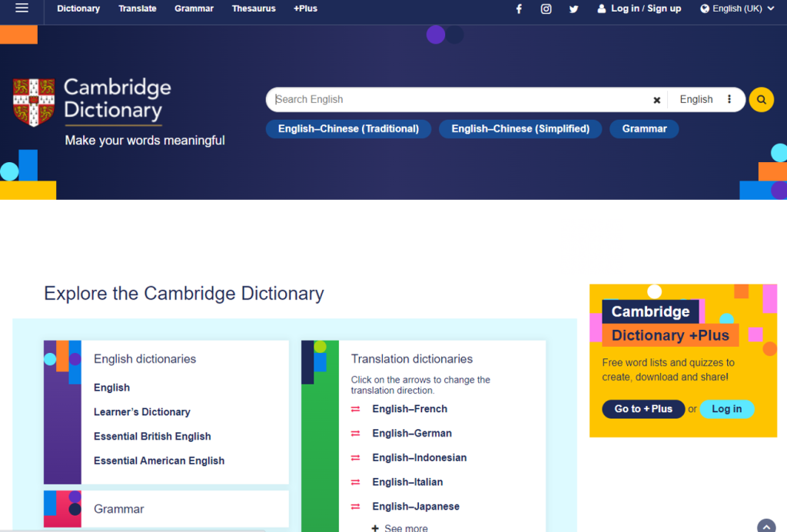Clear the search box with the X
This screenshot has width=787, height=532.
point(656,100)
